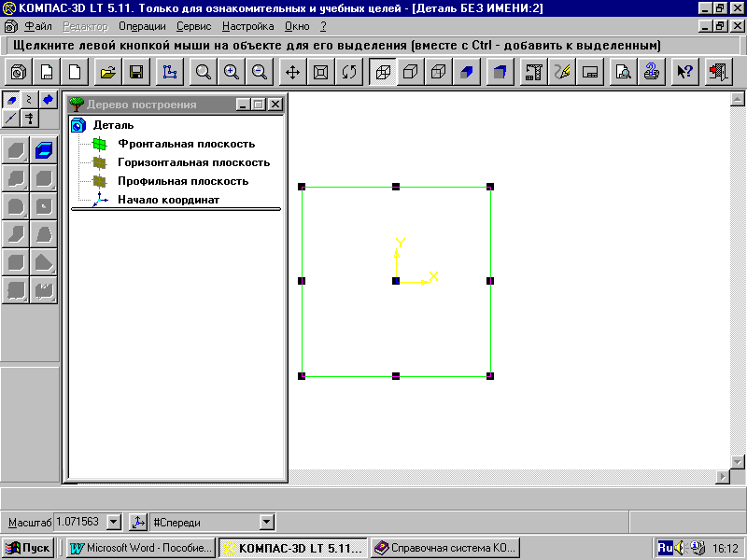747x560 pixels.
Task: Switch to the measurements panel
Action: [x=30, y=119]
